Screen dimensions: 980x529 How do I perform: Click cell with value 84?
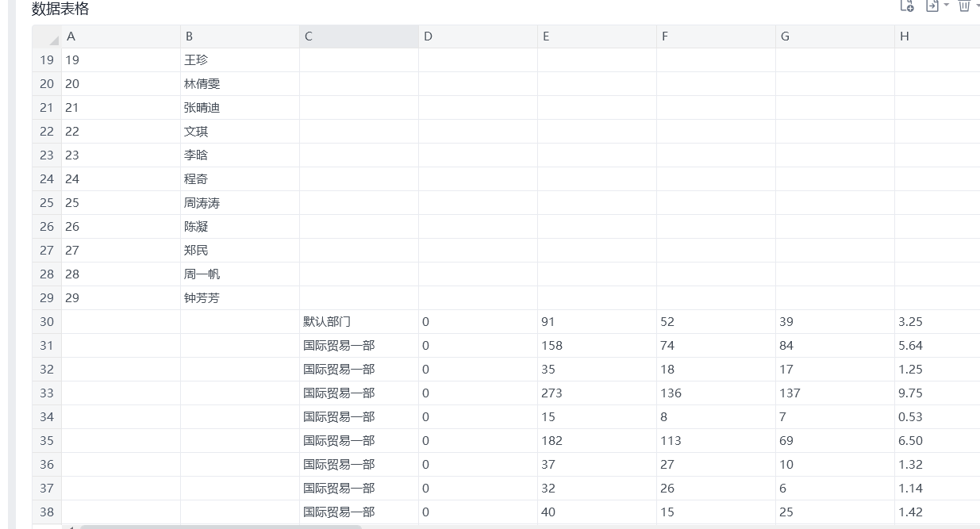coord(836,346)
